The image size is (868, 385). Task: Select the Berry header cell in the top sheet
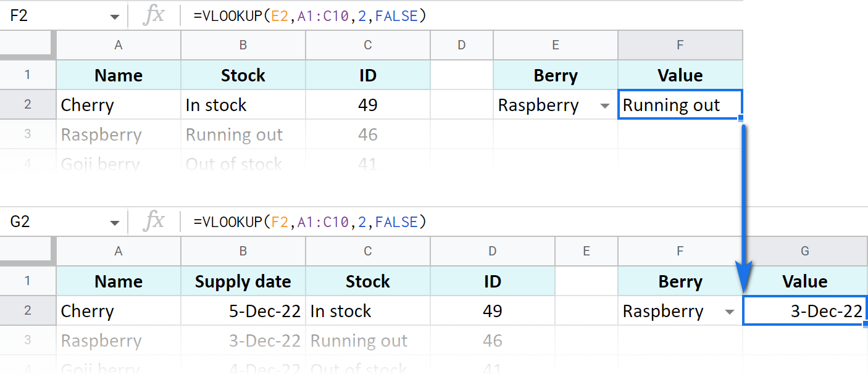[555, 75]
